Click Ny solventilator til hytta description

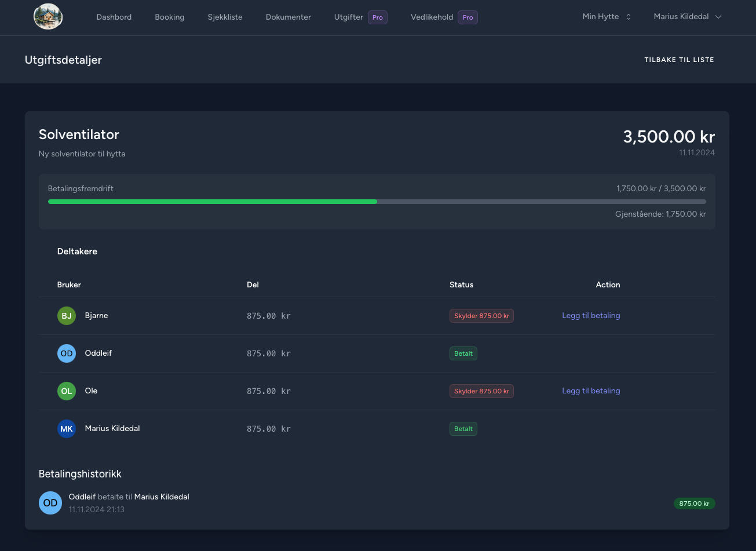pos(82,154)
